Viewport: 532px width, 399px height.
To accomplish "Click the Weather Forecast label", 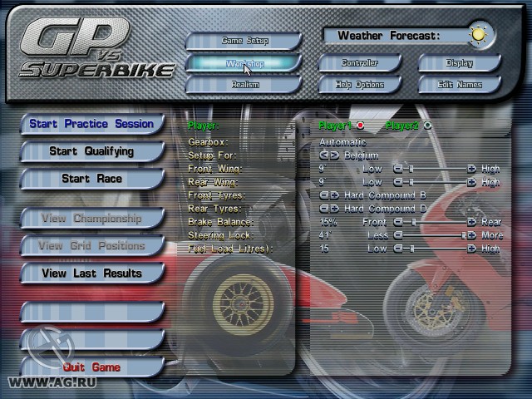I will click(389, 35).
